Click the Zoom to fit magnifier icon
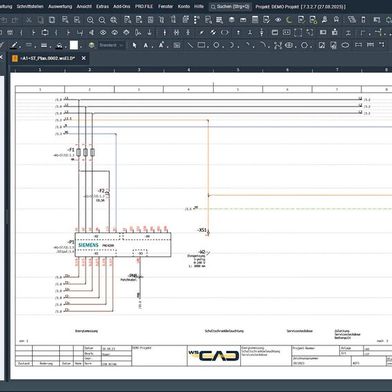The image size is (392, 392). (114, 20)
